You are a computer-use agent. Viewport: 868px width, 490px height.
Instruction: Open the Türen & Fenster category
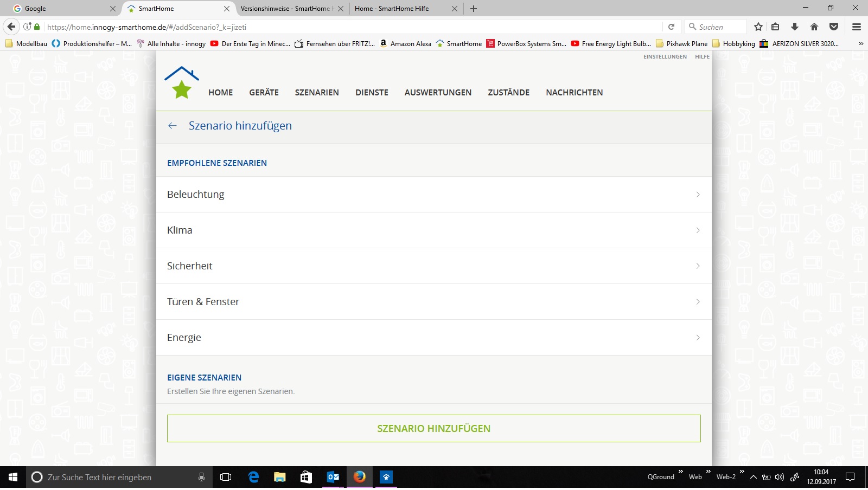click(433, 302)
